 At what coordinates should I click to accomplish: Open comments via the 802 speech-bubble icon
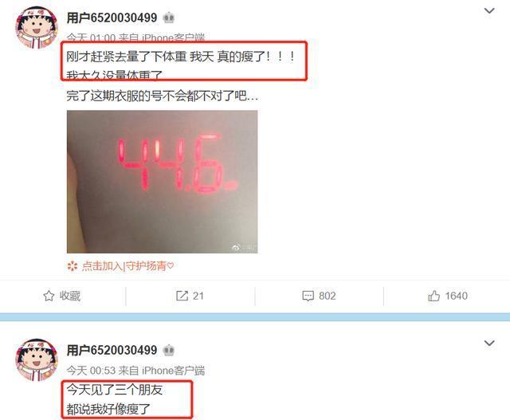[x=308, y=296]
